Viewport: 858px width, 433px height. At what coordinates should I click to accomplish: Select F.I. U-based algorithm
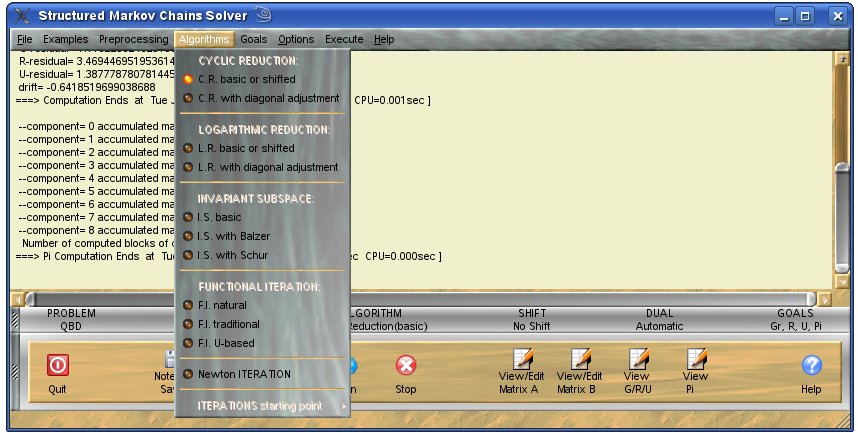(x=226, y=343)
